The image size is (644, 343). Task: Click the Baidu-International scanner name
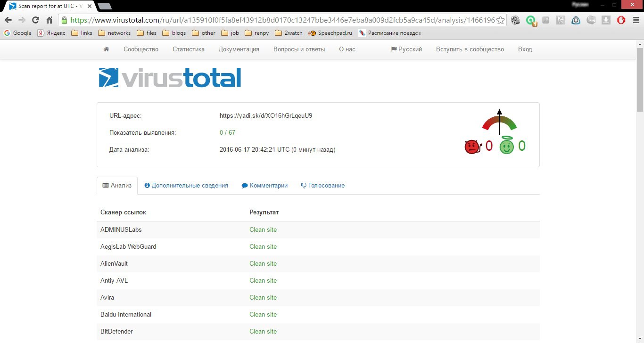click(126, 314)
